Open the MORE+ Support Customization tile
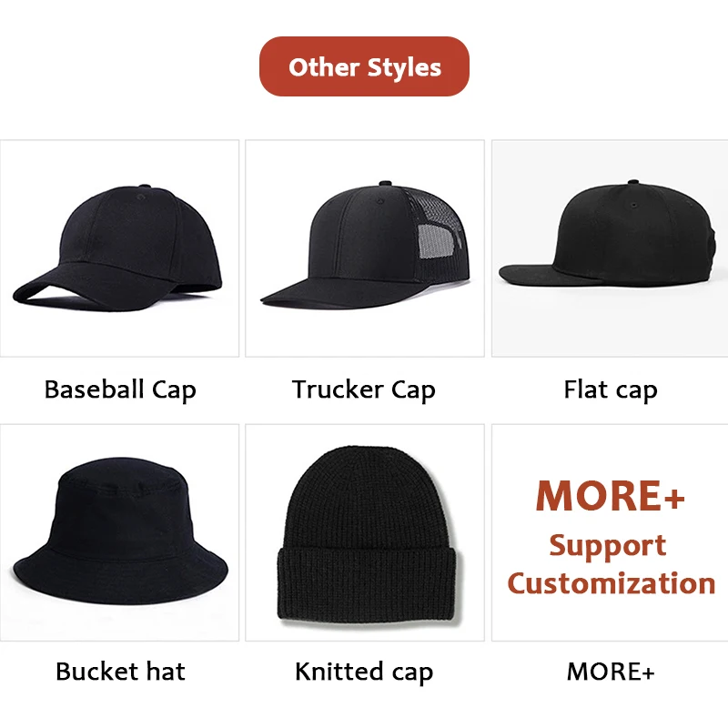The height and width of the screenshot is (728, 728). point(610,532)
